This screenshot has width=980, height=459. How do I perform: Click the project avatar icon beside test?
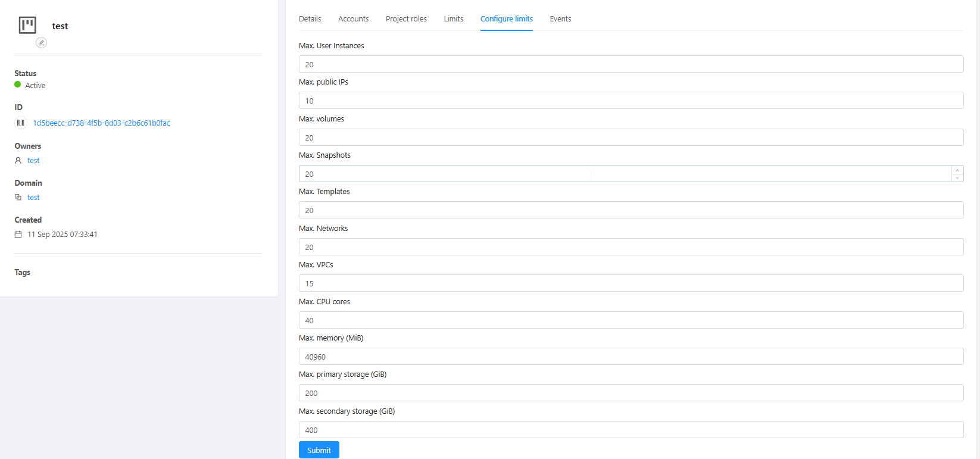(27, 25)
